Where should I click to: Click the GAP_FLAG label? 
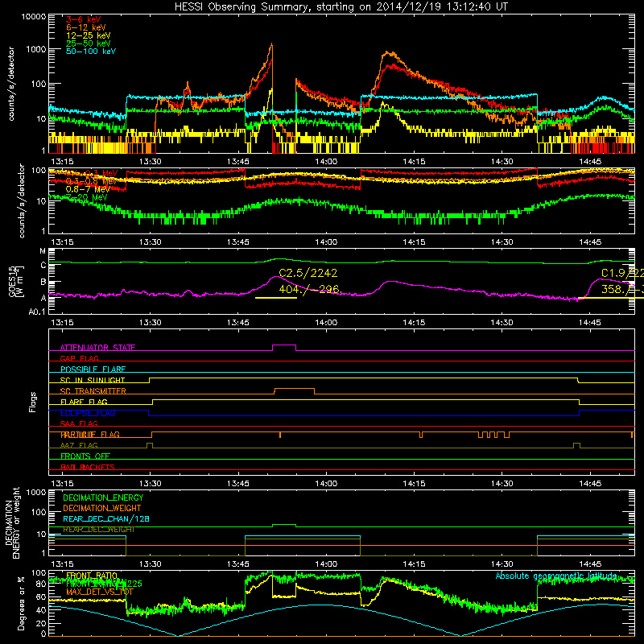coord(80,358)
